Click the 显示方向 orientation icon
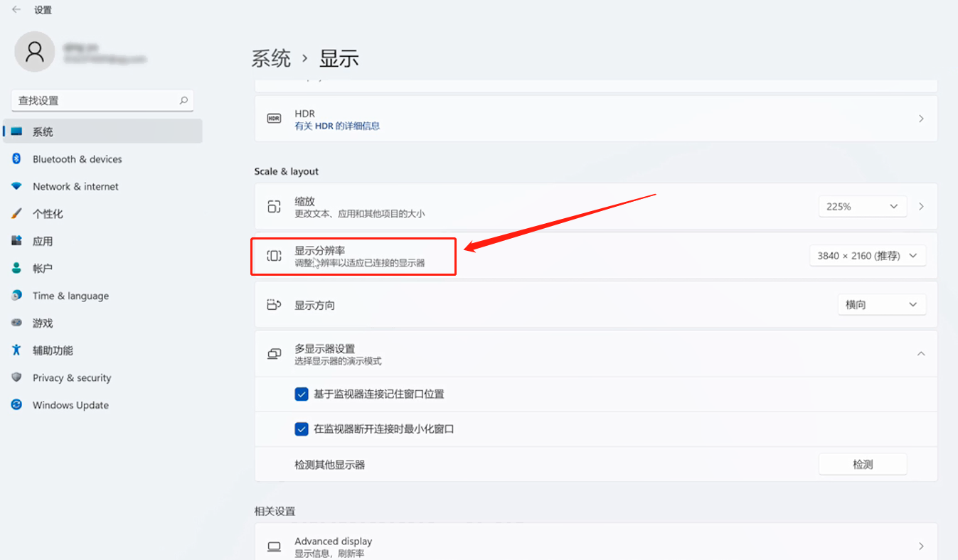This screenshot has height=560, width=958. click(x=274, y=305)
